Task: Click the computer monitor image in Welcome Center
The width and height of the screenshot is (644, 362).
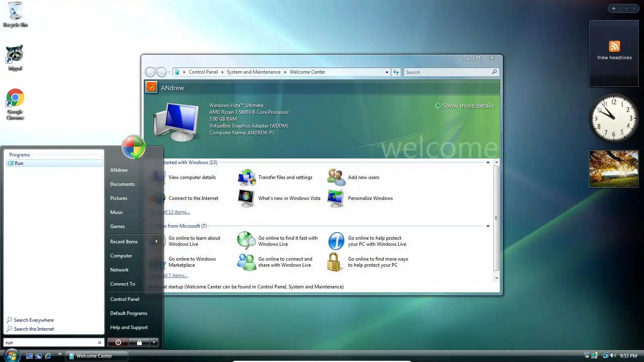Action: click(176, 121)
